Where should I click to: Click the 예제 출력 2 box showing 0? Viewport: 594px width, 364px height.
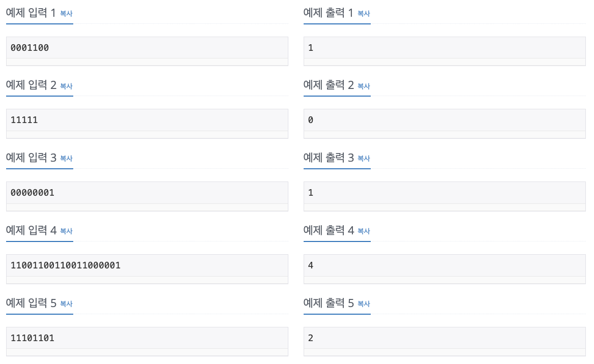coord(444,120)
